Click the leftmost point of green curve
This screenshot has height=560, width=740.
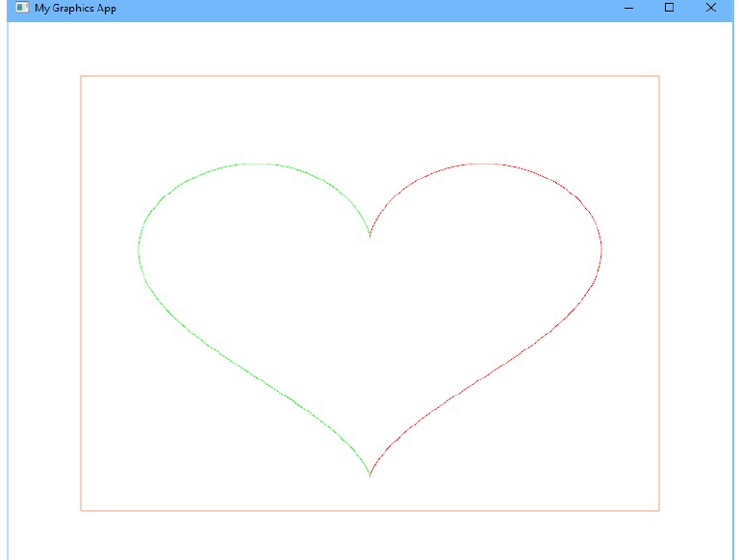[139, 250]
